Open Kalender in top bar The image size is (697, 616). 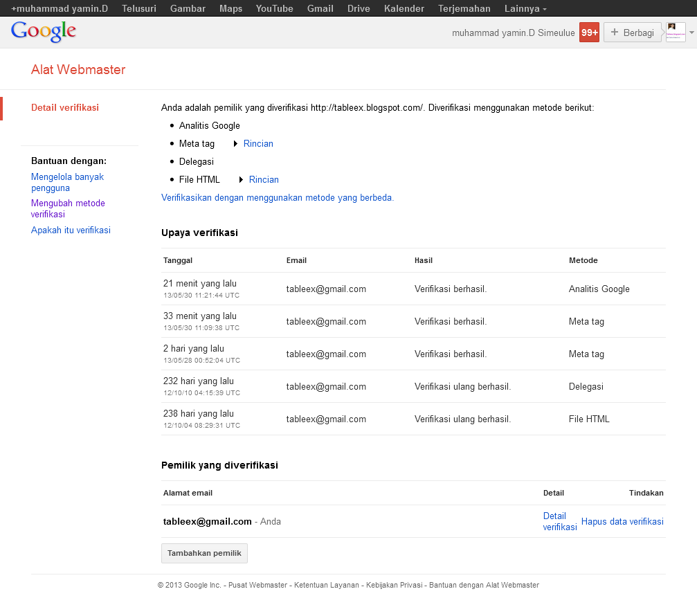click(x=404, y=8)
